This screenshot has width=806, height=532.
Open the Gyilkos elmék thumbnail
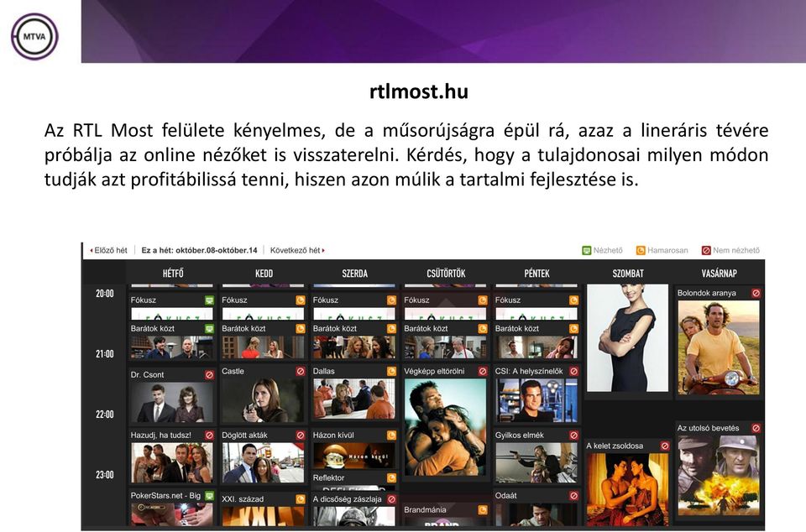(x=536, y=462)
